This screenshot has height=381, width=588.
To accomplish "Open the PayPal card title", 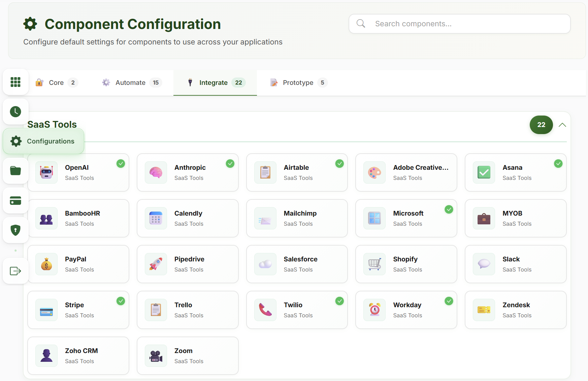I will coord(75,259).
